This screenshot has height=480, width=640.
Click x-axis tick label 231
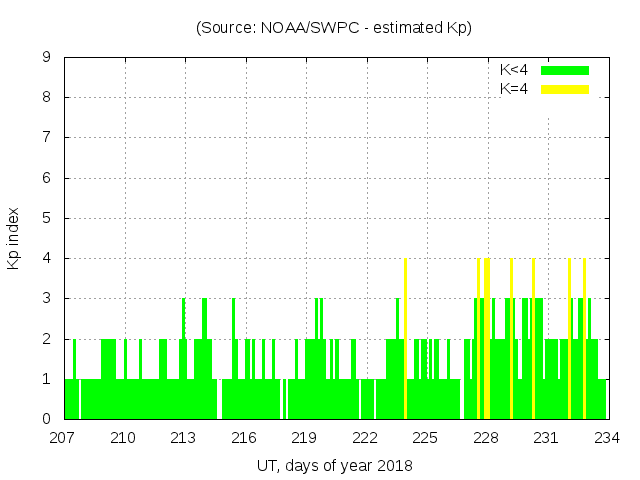(x=545, y=438)
